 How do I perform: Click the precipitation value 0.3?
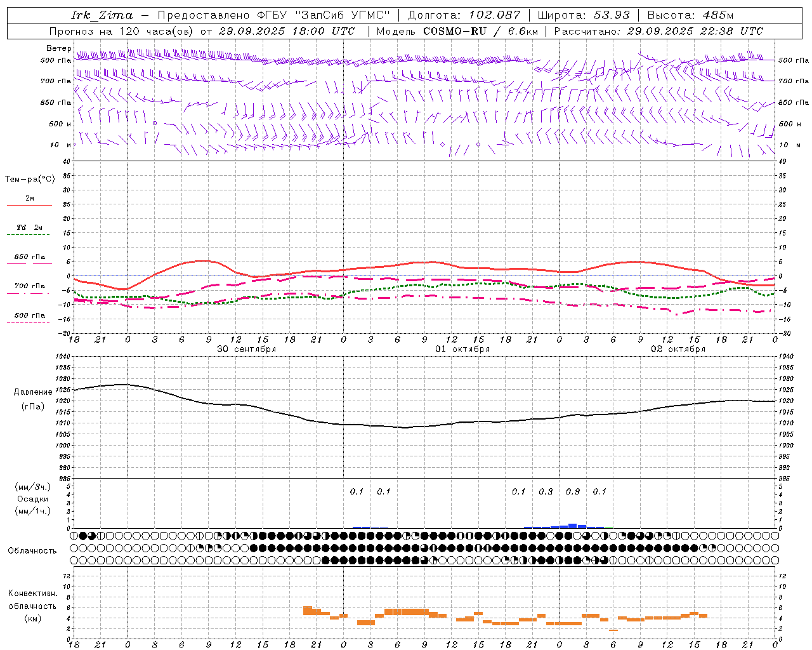pyautogui.click(x=546, y=491)
